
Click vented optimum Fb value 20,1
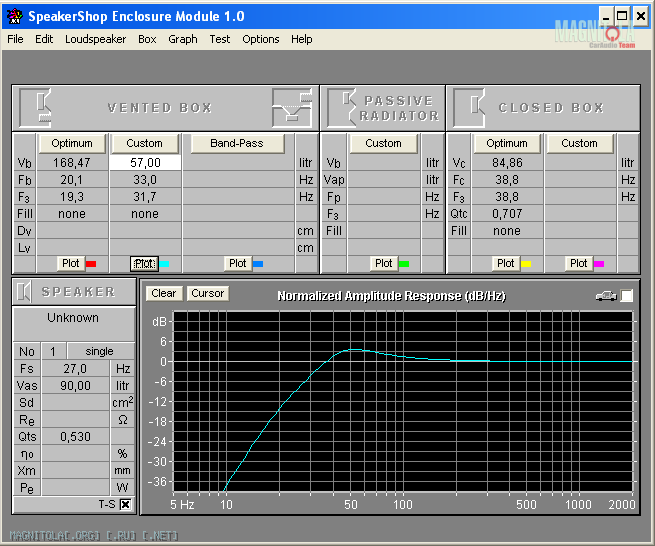point(72,180)
